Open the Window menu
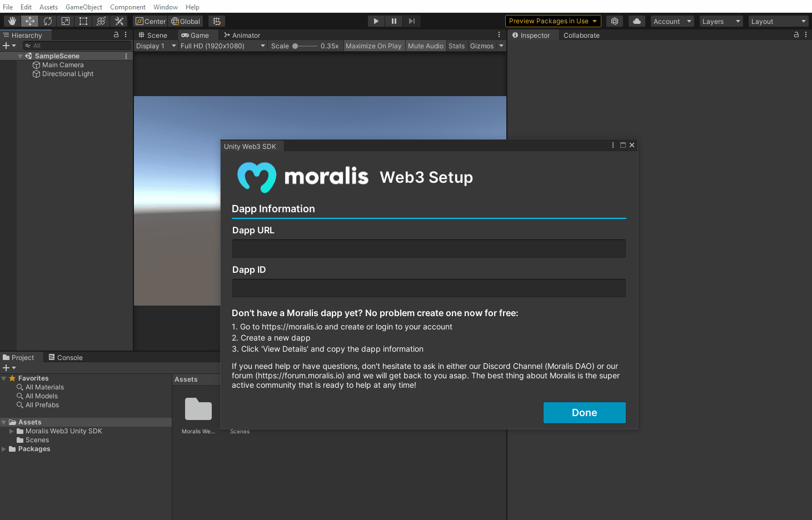This screenshot has height=520, width=812. pyautogui.click(x=166, y=7)
